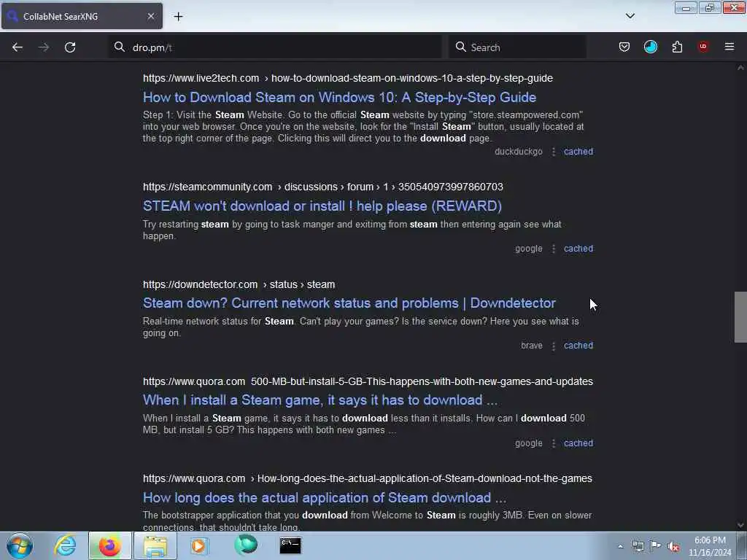This screenshot has width=747, height=560.
Task: Click the https://www.live2tech.com URL text
Action: tap(201, 78)
